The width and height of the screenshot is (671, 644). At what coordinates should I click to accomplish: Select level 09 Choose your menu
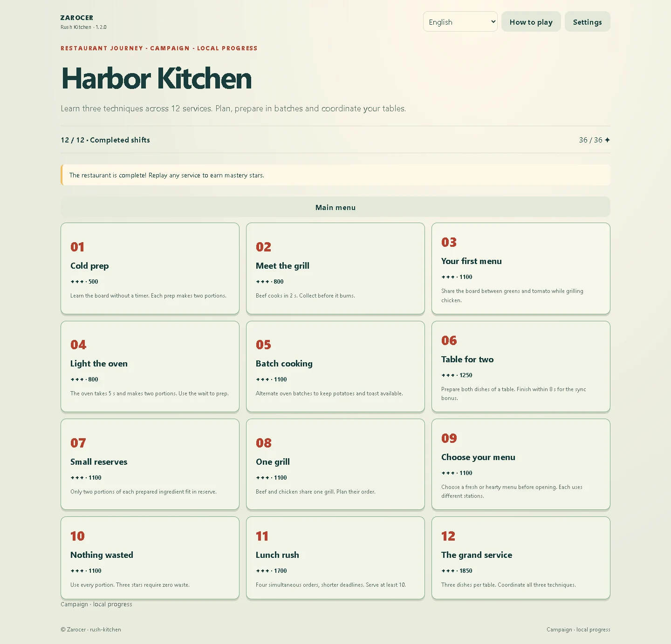[521, 464]
